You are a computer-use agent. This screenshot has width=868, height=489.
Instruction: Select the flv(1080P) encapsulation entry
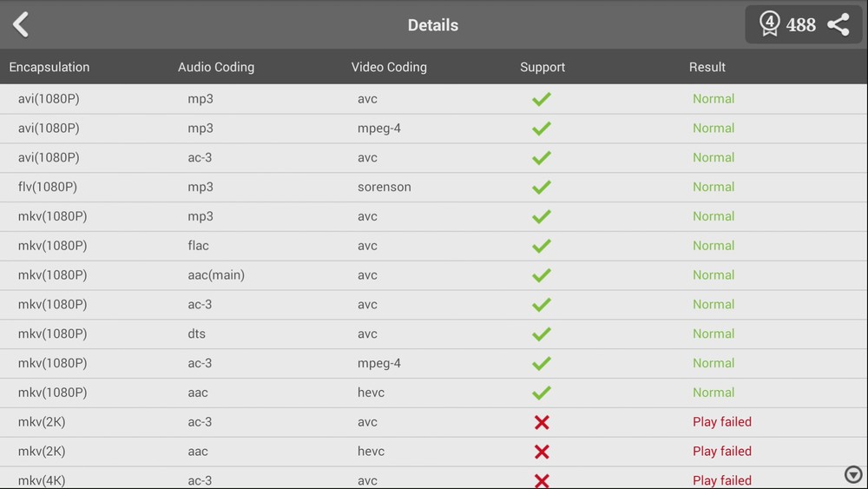(x=48, y=187)
